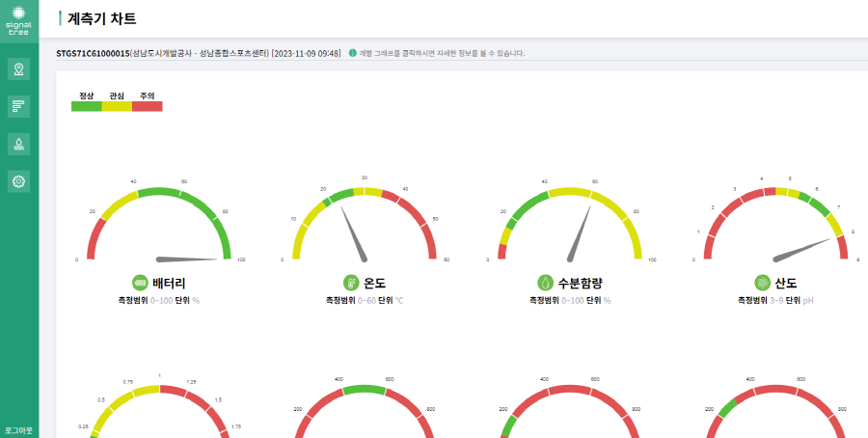Click the 계측기 차트 page title
The width and height of the screenshot is (868, 438).
coord(101,18)
